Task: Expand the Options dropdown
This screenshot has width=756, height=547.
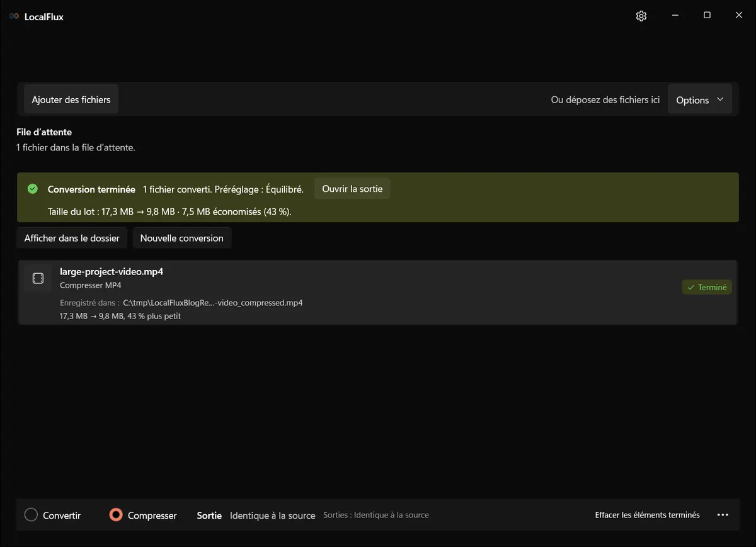Action: 700,100
